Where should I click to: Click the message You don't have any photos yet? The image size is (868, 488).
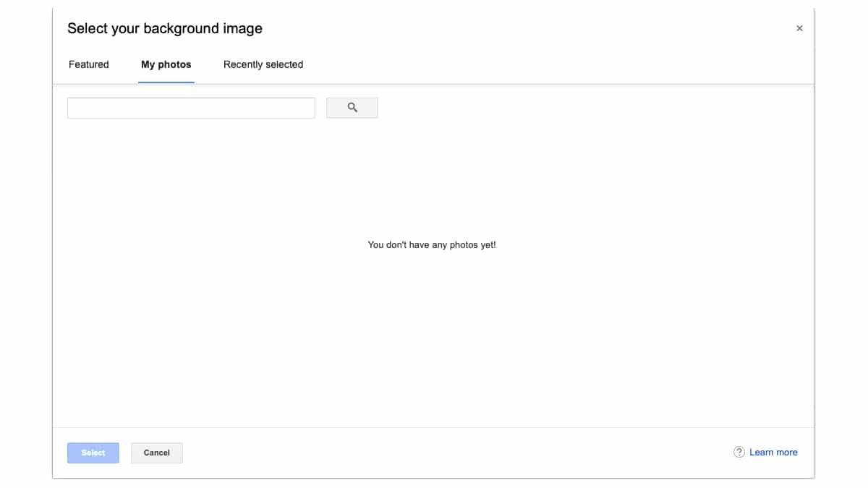[432, 244]
